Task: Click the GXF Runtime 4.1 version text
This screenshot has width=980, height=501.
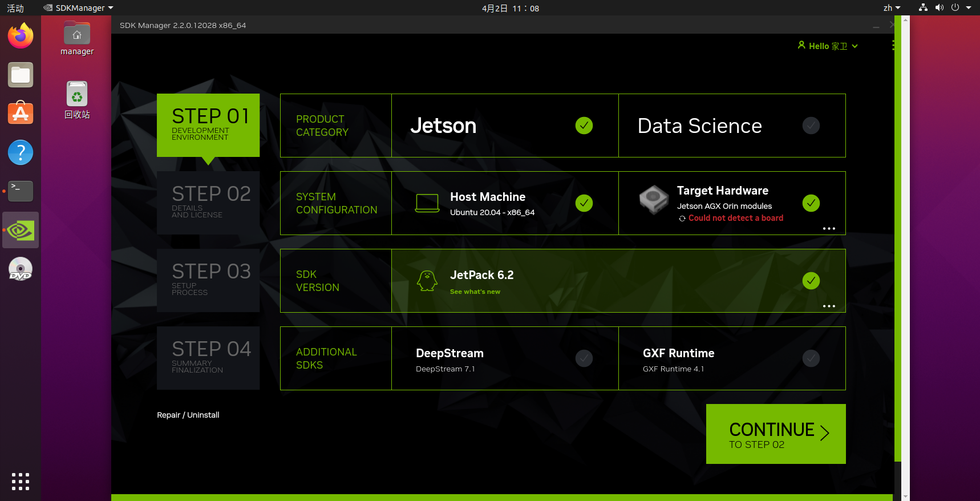Action: tap(673, 369)
